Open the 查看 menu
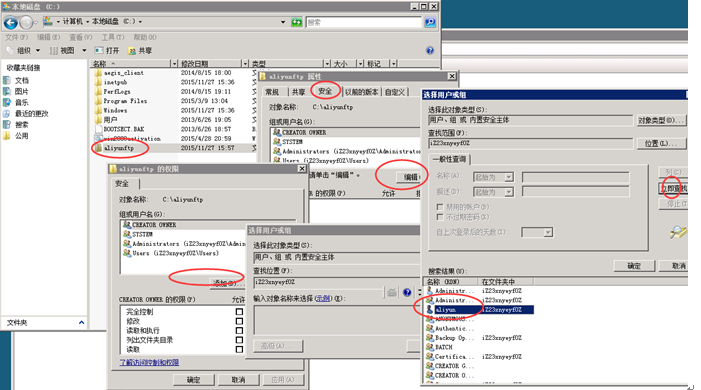Image resolution: width=701 pixels, height=390 pixels. point(80,37)
